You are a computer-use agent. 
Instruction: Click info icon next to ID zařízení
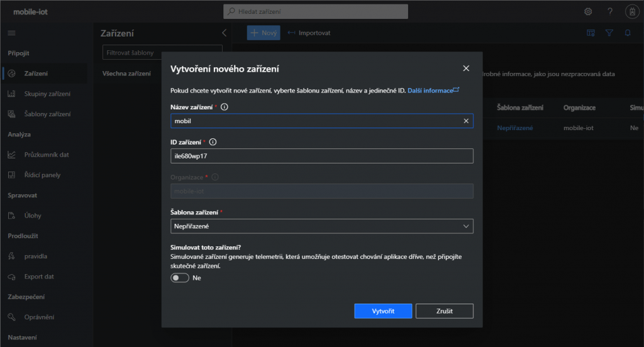213,142
